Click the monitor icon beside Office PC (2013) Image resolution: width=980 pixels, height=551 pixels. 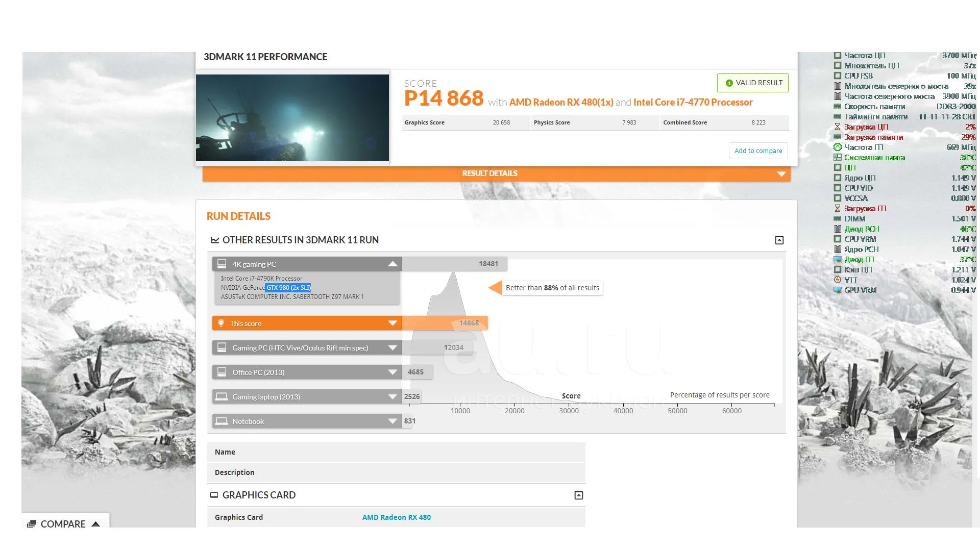coord(222,372)
